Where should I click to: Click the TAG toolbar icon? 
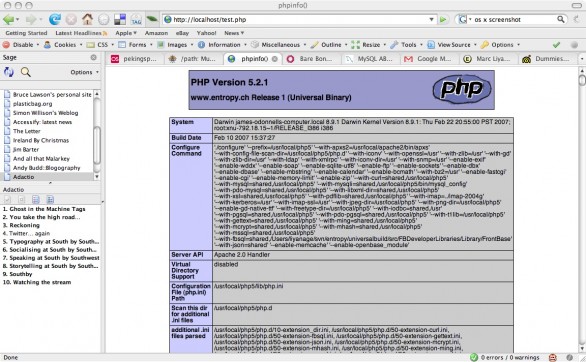pos(136,19)
